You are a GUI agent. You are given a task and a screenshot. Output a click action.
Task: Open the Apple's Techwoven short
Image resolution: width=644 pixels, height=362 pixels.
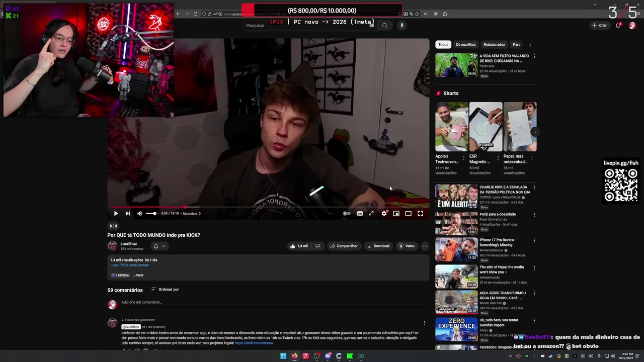(451, 127)
